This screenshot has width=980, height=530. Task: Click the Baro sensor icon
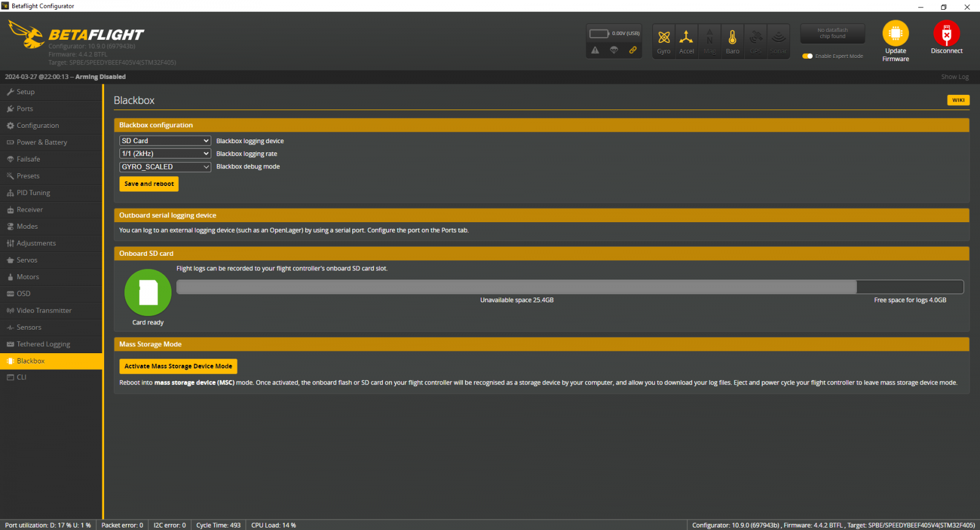coord(733,37)
